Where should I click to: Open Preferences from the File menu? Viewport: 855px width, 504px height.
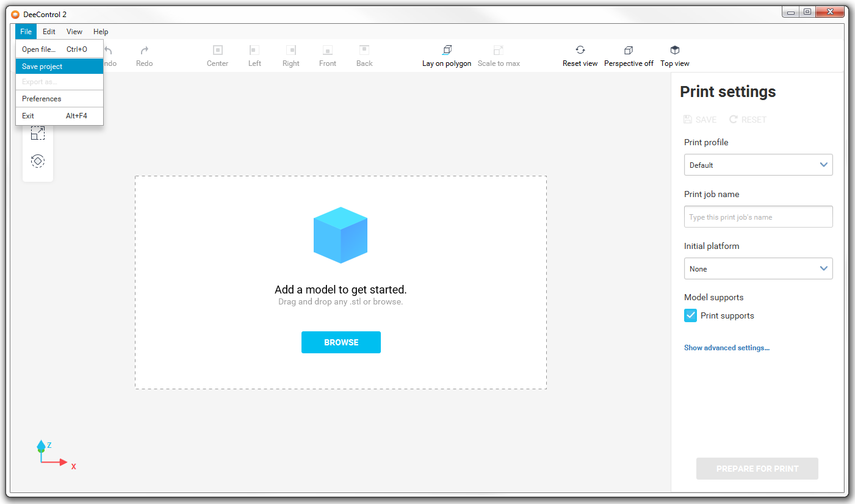41,99
